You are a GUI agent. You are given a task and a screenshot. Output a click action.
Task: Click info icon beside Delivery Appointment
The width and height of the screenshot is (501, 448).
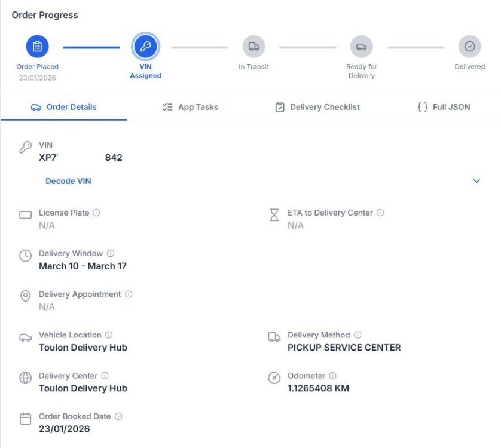click(129, 294)
